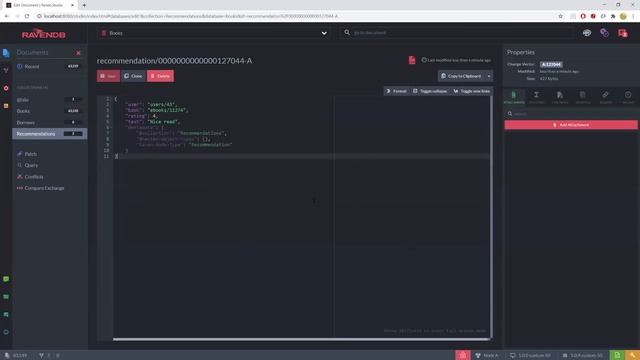The height and width of the screenshot is (360, 640).
Task: Click the orange wrench icon in the status bar
Action: click(632, 355)
